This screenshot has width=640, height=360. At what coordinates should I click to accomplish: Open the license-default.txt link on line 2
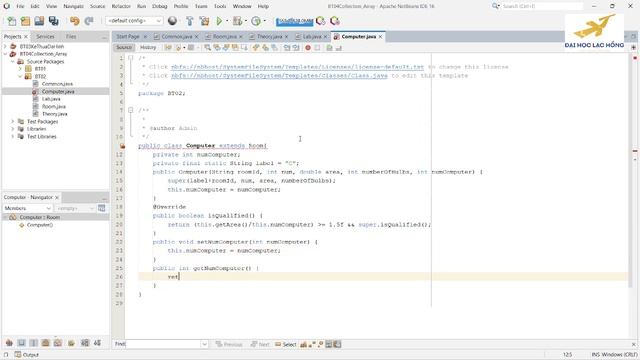pos(297,67)
